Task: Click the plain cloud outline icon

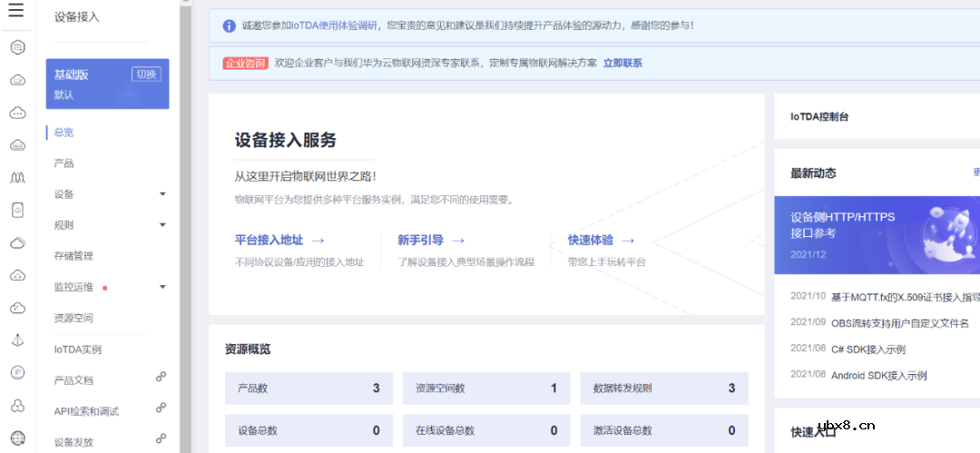Action: click(x=18, y=242)
